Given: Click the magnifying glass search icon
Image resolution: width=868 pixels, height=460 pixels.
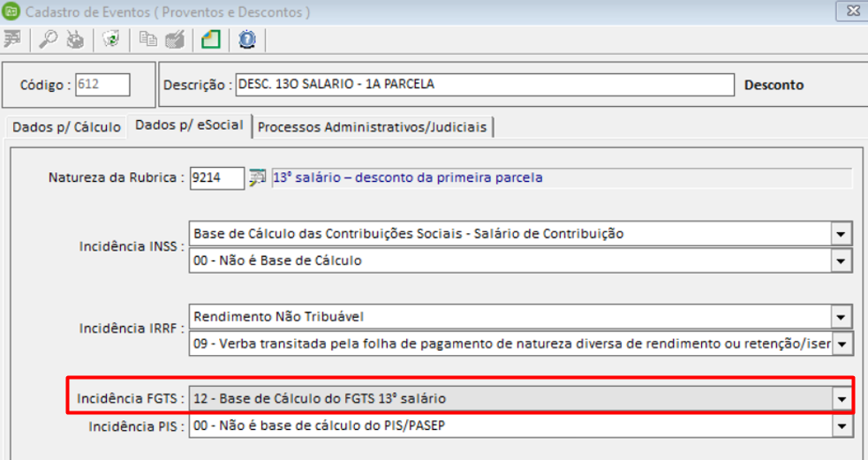Looking at the screenshot, I should [x=47, y=39].
